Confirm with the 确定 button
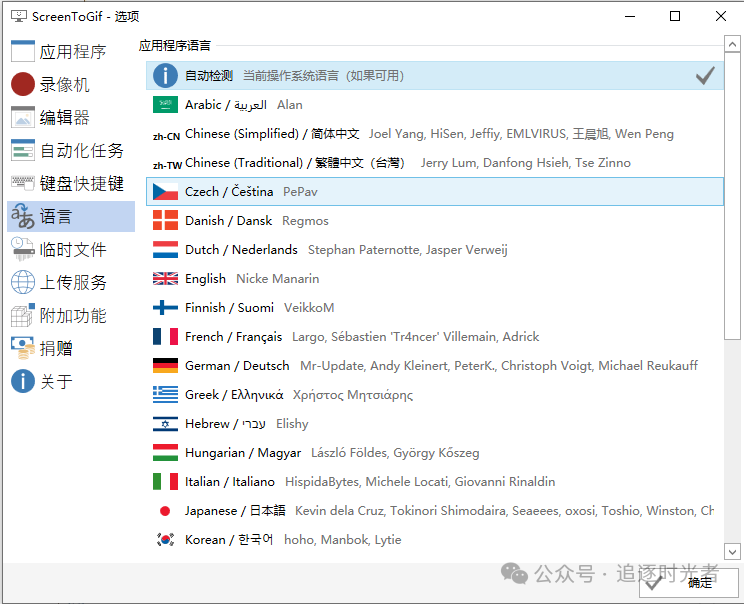 point(688,583)
